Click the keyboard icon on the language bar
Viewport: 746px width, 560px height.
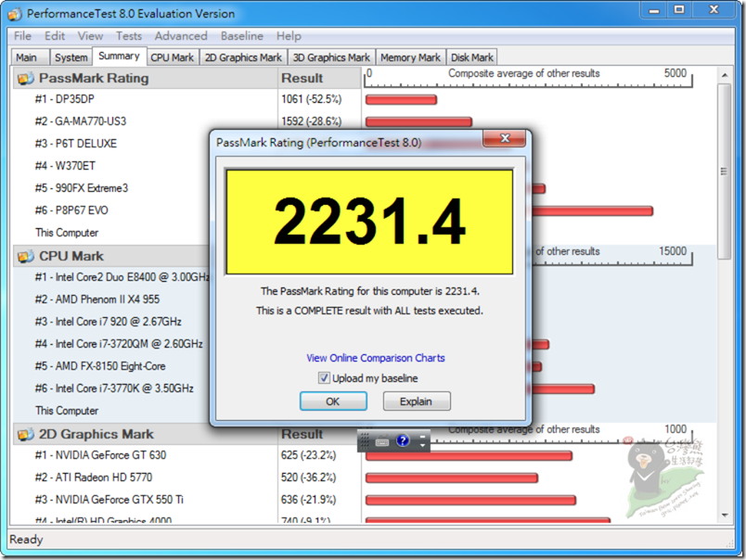[x=382, y=442]
